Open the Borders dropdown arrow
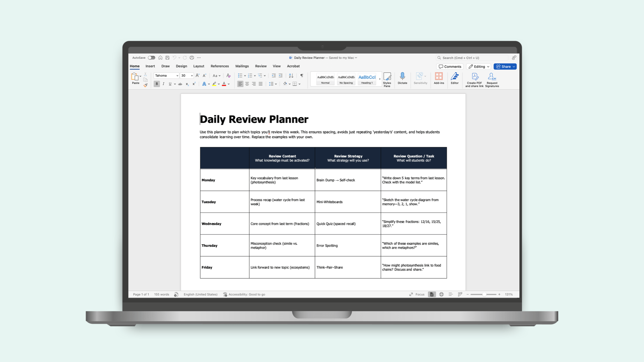The height and width of the screenshot is (362, 644). (299, 84)
